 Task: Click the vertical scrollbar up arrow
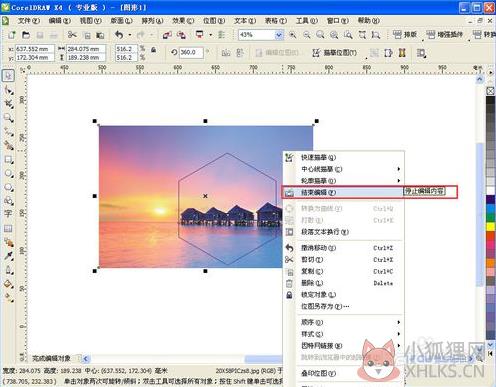(x=480, y=79)
